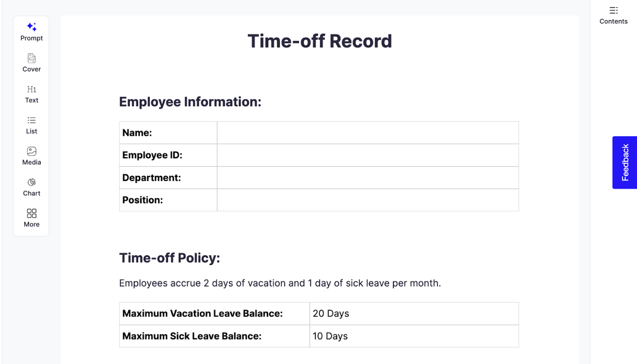Viewport: 637px width, 364px height.
Task: Select the Text (H1) insert tool
Action: (x=31, y=94)
